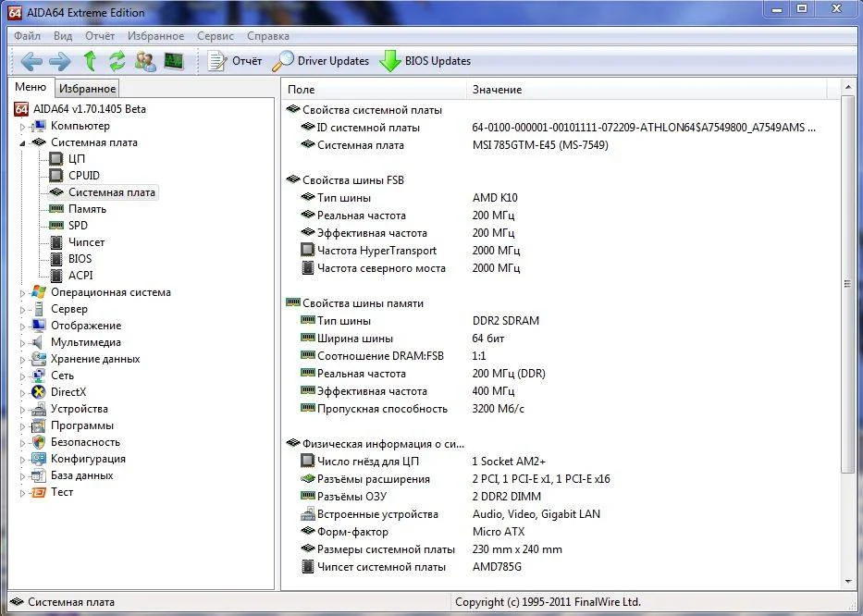Image resolution: width=863 pixels, height=616 pixels.
Task: Open Driver Updates from toolbar
Action: (320, 61)
